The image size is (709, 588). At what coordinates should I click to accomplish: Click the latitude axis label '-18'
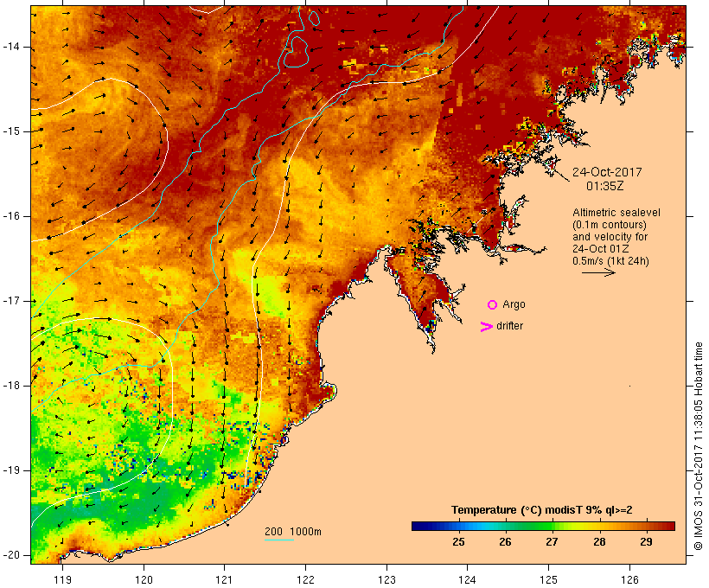click(11, 386)
